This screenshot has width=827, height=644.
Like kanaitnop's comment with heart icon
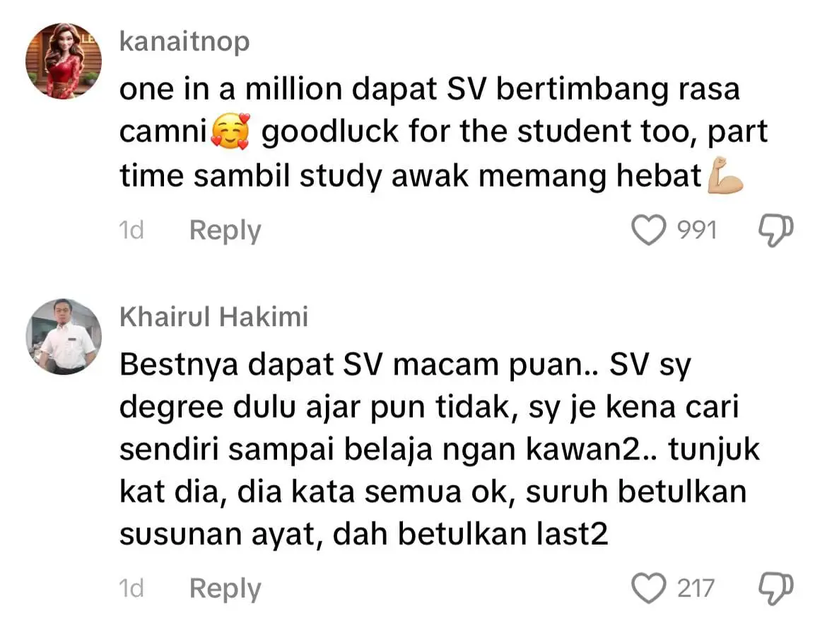(649, 230)
